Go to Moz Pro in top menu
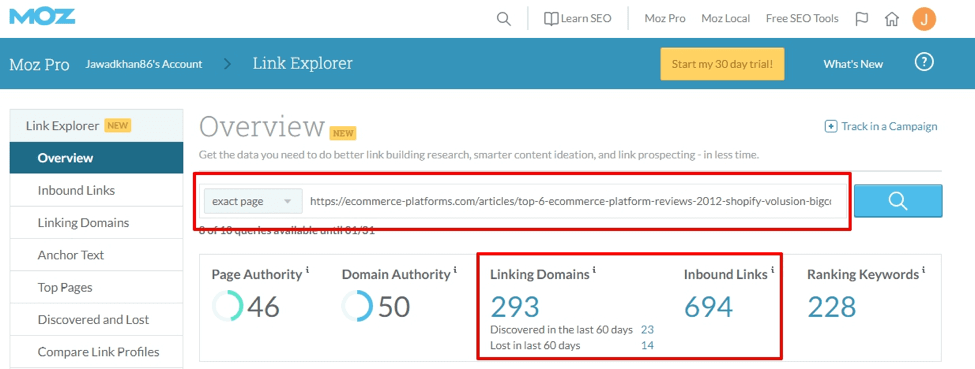The image size is (975, 369). (665, 19)
